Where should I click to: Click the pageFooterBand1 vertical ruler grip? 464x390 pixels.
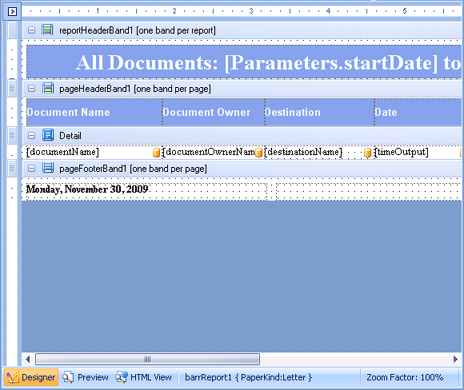pos(12,168)
